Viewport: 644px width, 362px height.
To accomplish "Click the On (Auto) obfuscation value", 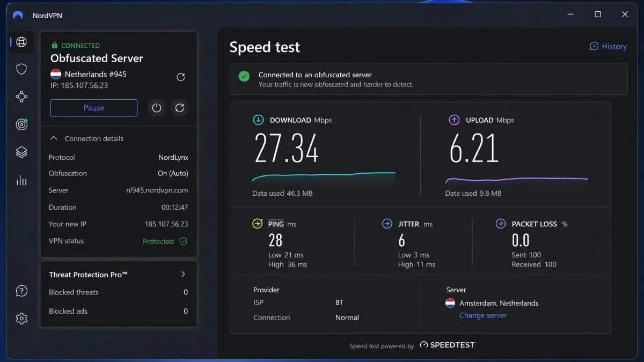I will [173, 173].
